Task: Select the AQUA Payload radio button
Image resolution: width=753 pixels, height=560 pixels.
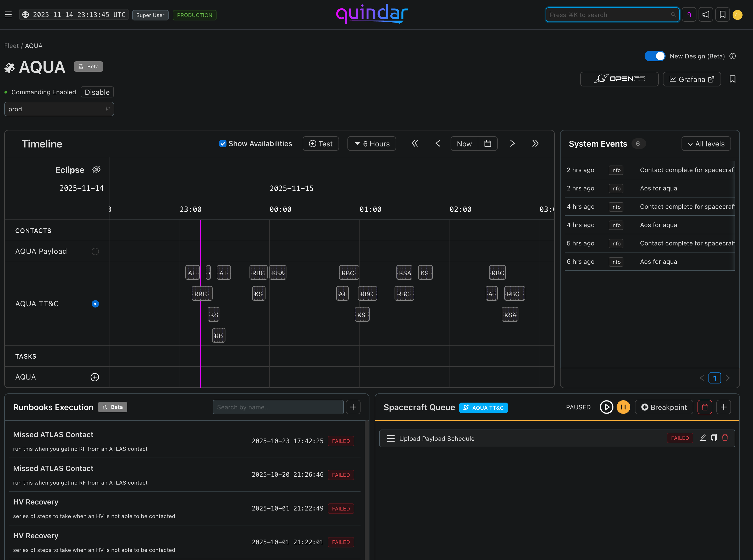Action: pyautogui.click(x=95, y=251)
